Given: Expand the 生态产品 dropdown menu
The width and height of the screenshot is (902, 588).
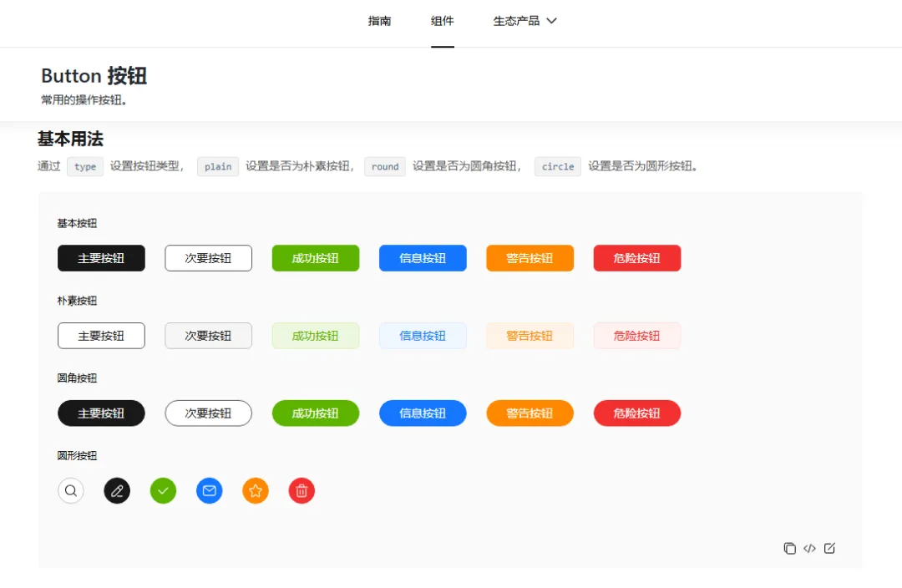Looking at the screenshot, I should click(524, 21).
